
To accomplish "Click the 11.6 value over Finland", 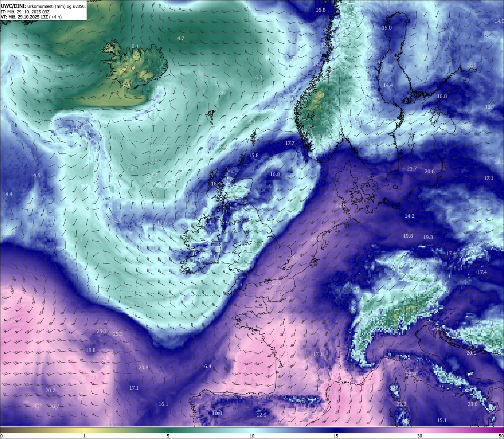I will point(471,65).
